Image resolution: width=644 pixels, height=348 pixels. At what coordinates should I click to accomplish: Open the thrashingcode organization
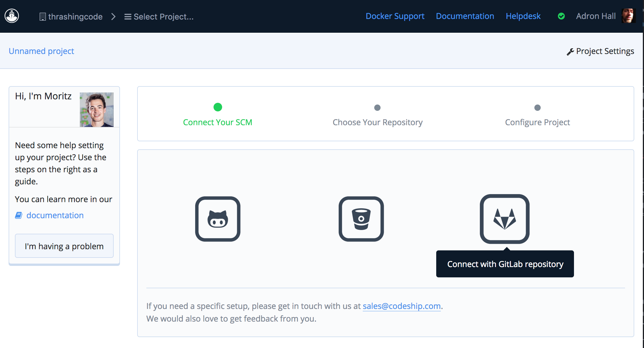75,17
